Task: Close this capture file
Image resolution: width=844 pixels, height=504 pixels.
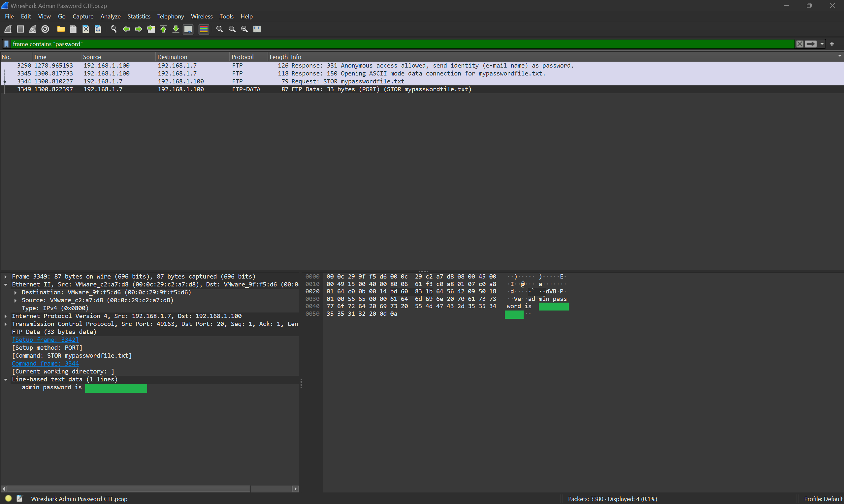Action: point(86,29)
